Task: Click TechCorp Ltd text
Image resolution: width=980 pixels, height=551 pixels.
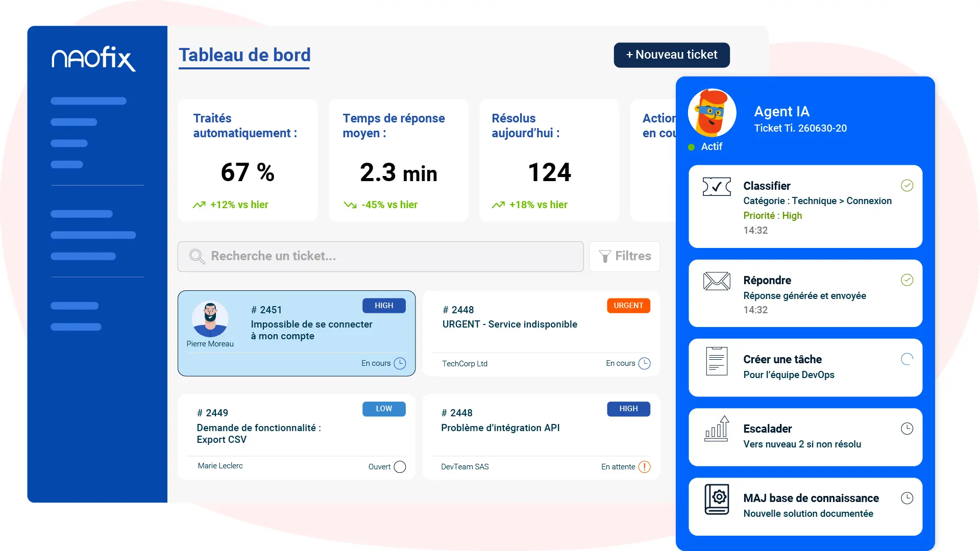Action: coord(464,364)
